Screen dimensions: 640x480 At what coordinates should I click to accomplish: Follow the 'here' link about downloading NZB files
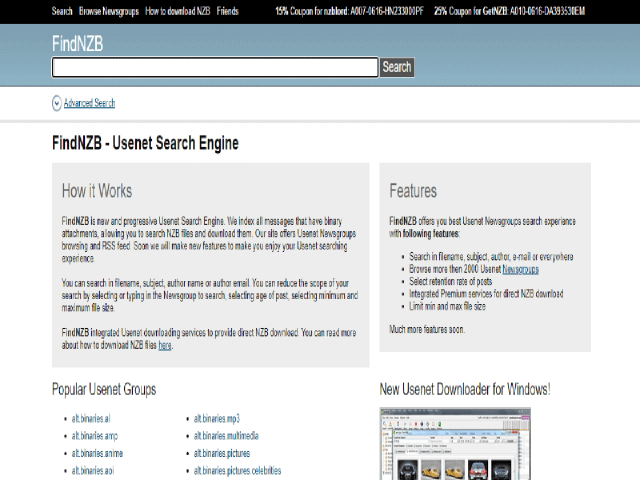point(165,345)
